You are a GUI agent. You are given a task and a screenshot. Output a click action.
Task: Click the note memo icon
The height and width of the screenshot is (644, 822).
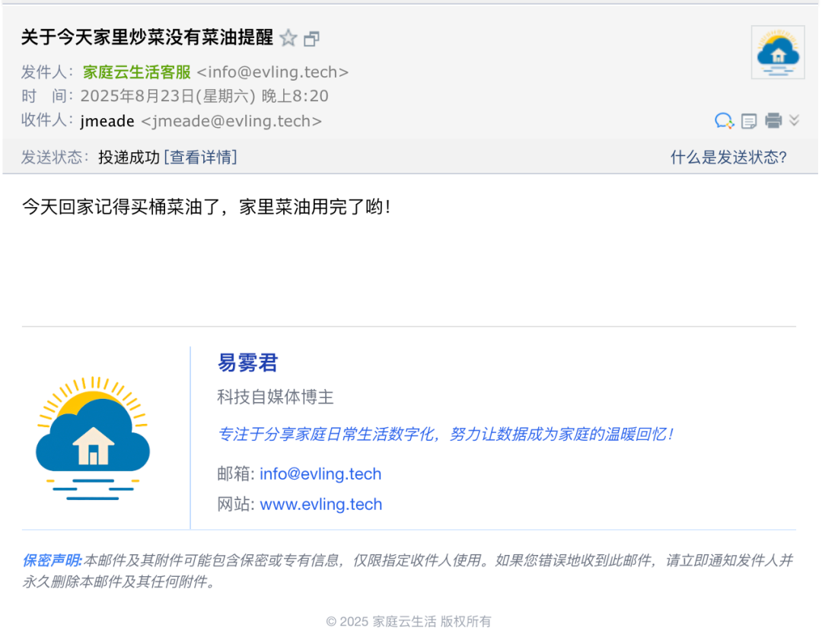[x=749, y=121]
